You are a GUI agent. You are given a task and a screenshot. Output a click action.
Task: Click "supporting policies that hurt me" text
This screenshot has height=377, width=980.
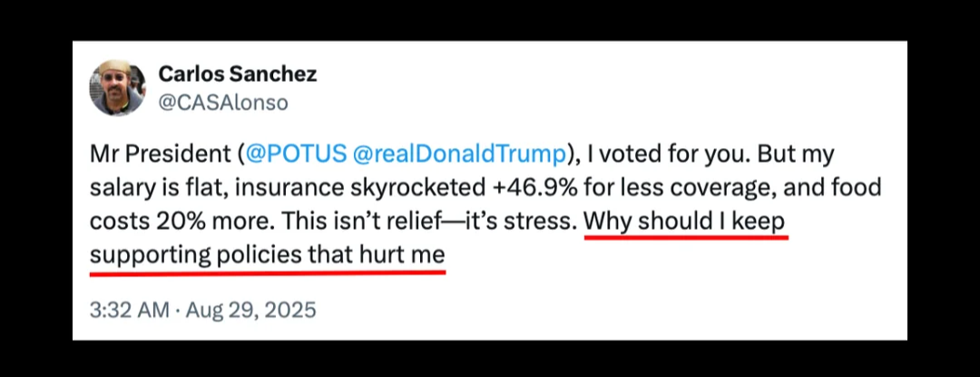tap(268, 256)
